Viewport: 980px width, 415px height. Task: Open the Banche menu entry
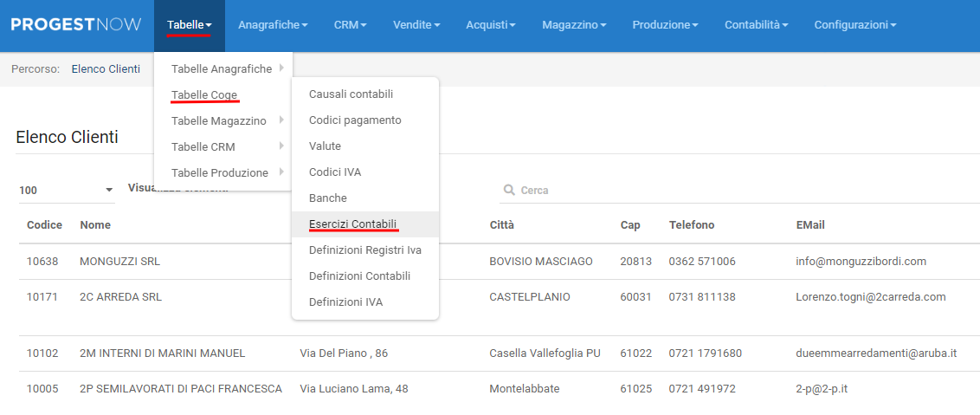point(328,198)
